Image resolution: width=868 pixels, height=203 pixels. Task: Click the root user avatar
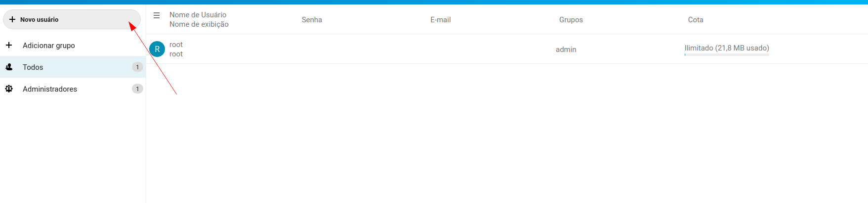click(157, 49)
